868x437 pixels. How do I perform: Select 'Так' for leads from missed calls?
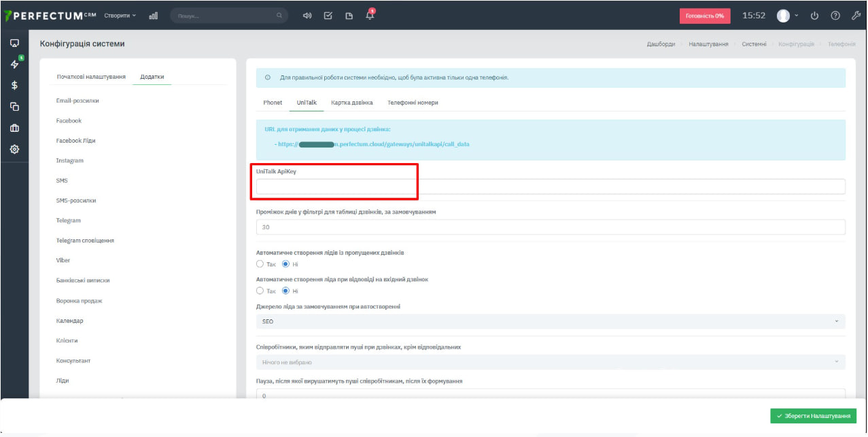(260, 264)
